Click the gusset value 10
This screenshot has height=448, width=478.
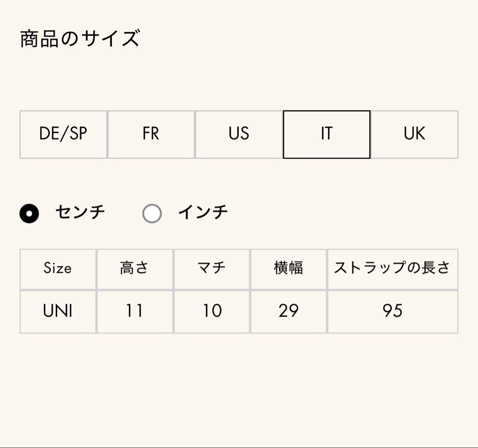[212, 311]
